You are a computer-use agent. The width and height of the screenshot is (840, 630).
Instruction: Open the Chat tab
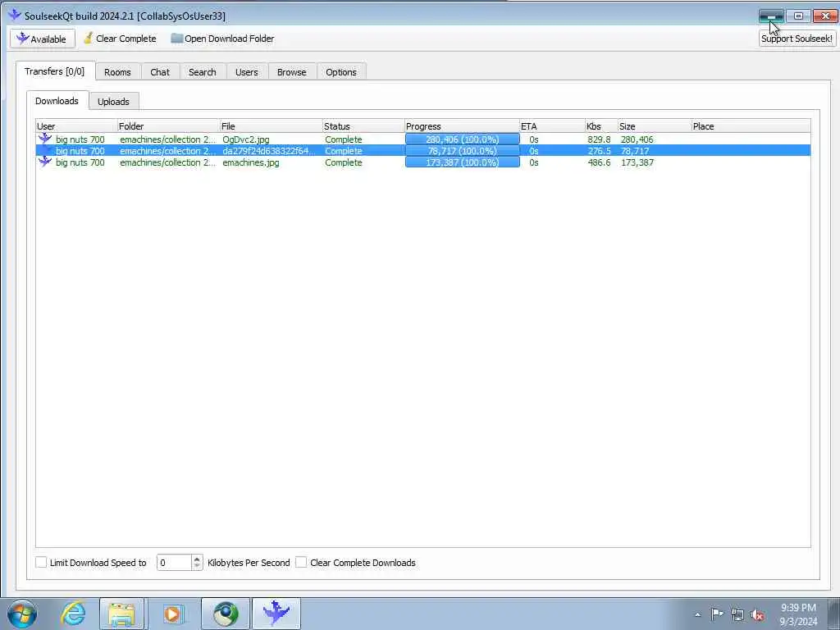tap(160, 72)
